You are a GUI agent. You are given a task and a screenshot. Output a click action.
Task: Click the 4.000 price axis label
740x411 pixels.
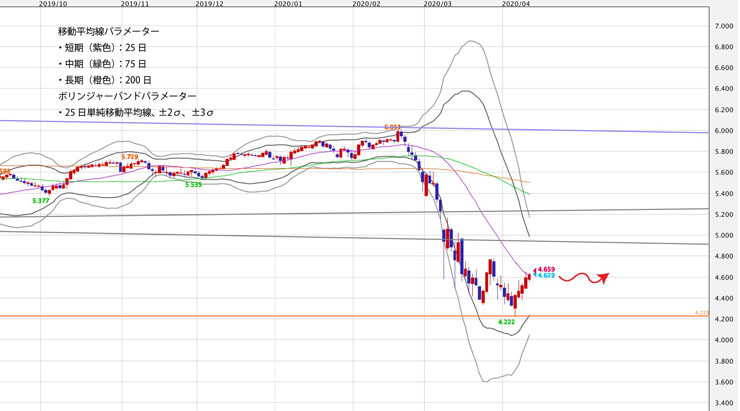click(724, 340)
